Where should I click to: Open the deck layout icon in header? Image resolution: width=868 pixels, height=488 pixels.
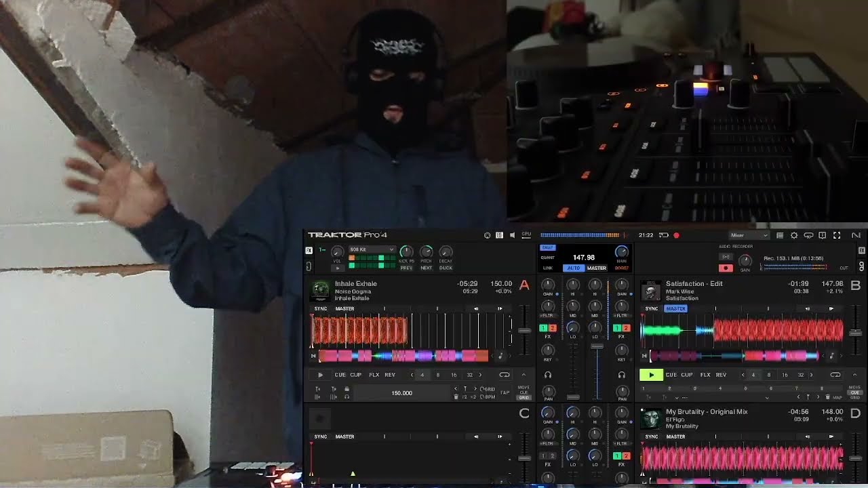point(500,235)
